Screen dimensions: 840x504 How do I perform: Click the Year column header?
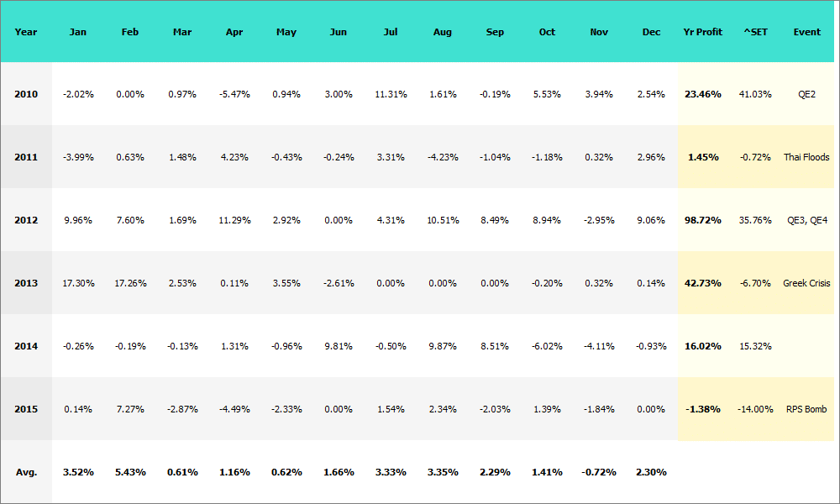[x=26, y=32]
